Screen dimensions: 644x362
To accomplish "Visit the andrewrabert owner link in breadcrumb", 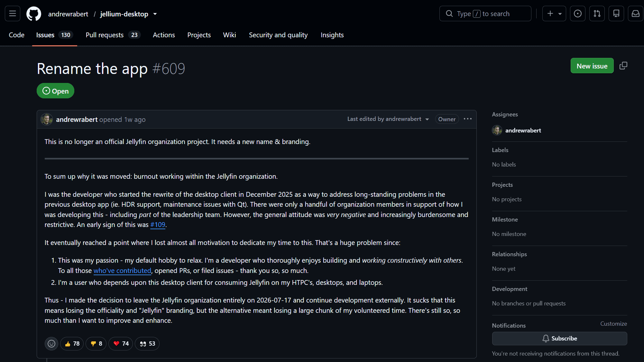I will (68, 14).
